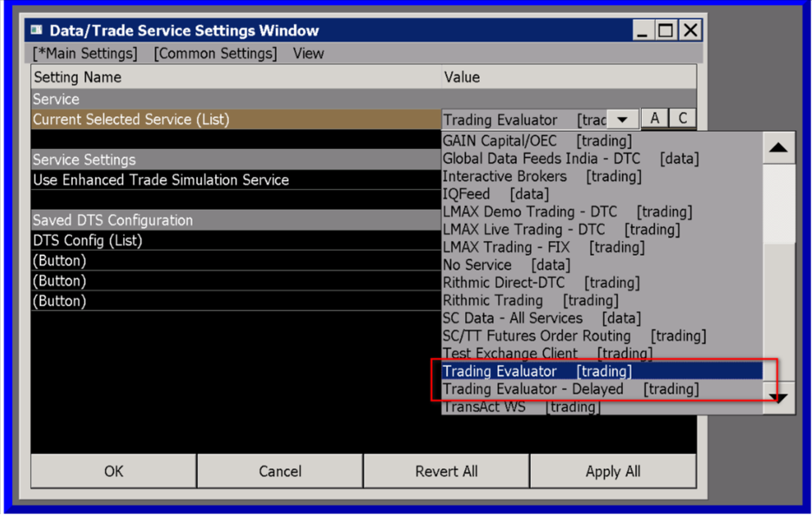
Task: Click the Cancel button
Action: pyautogui.click(x=280, y=471)
